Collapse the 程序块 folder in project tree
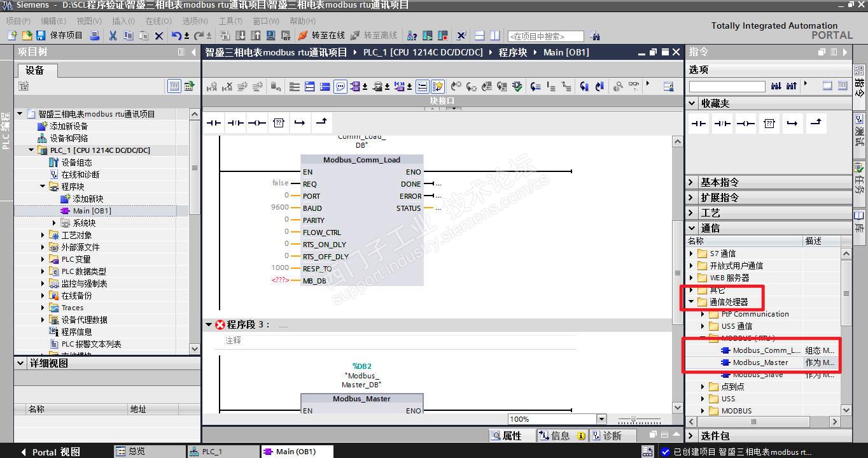Screen dimensions: 868x458 pyautogui.click(x=43, y=187)
